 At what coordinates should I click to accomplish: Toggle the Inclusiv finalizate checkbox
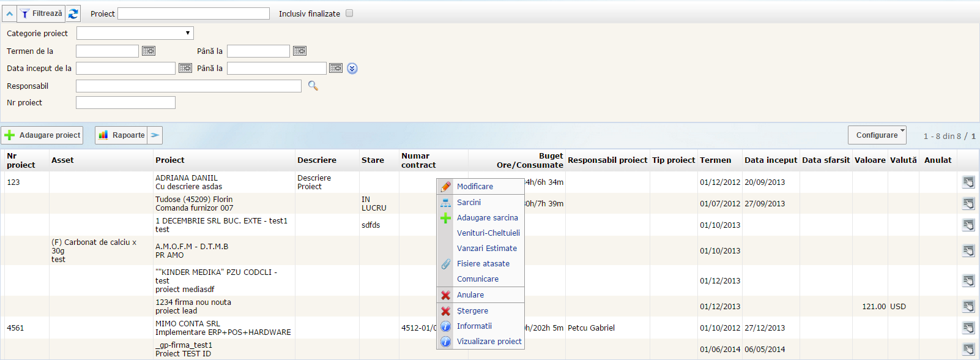349,13
